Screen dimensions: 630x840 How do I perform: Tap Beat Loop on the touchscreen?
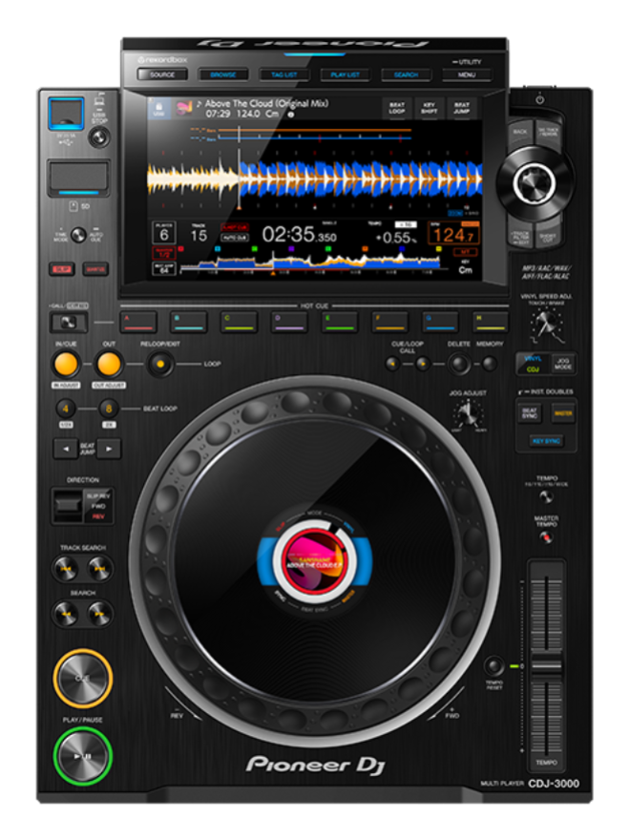[396, 108]
